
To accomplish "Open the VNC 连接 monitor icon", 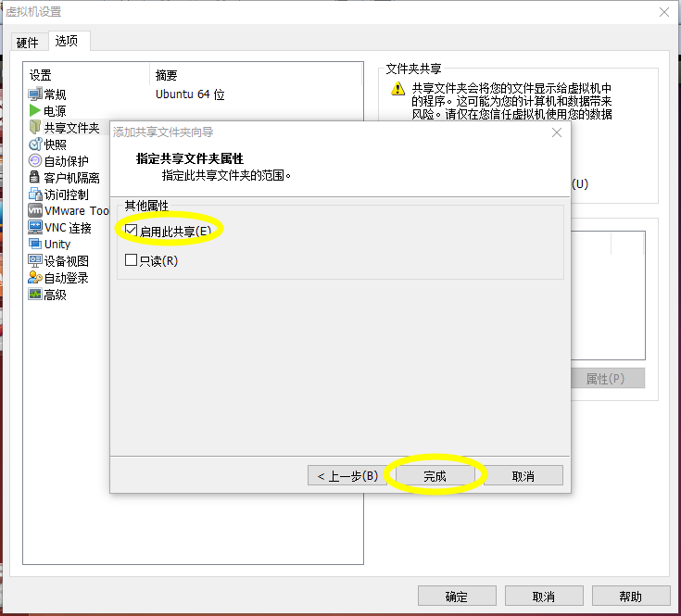I will [35, 227].
